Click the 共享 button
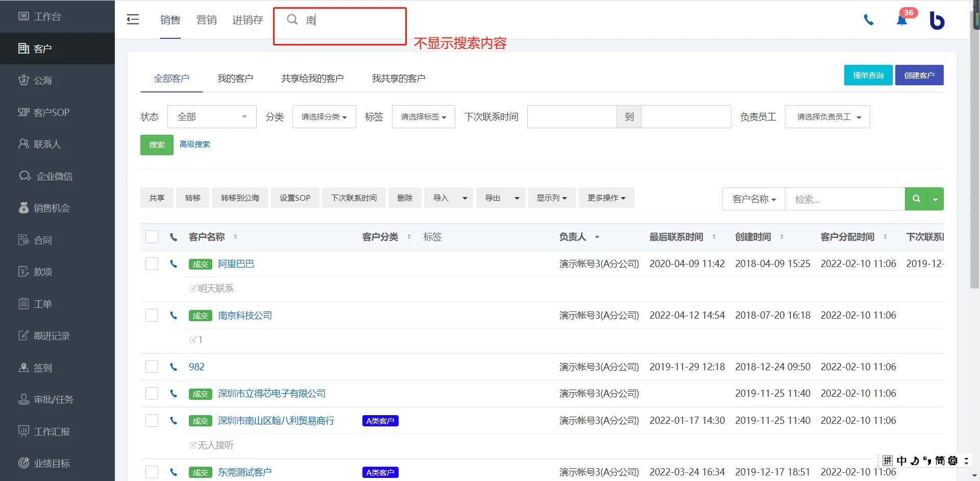 click(x=157, y=198)
